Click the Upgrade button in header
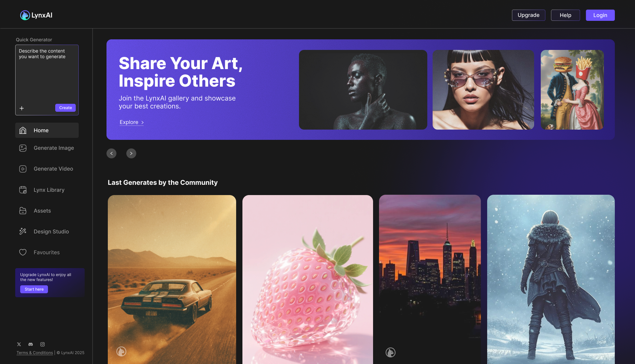The height and width of the screenshot is (364, 635). (x=529, y=15)
